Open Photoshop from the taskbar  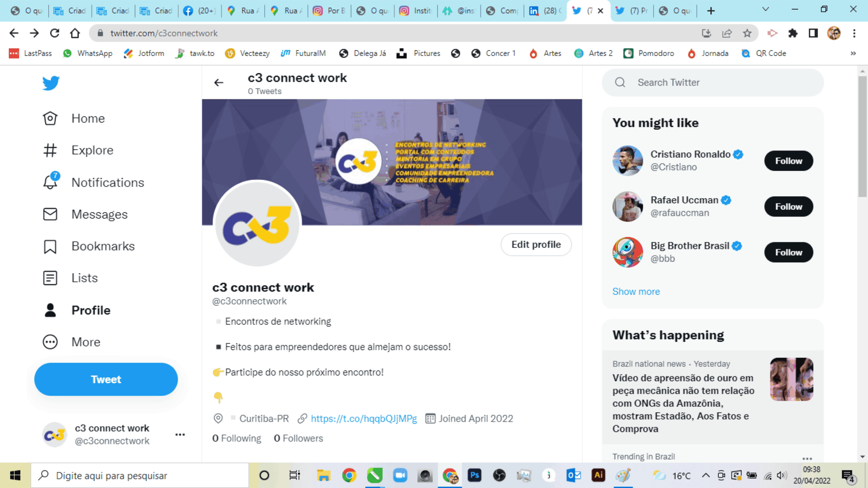coord(474,475)
